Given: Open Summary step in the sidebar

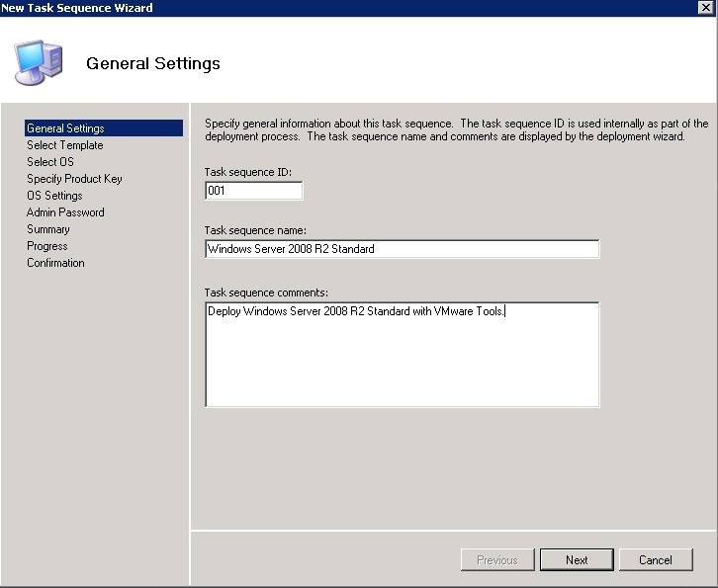Looking at the screenshot, I should (48, 229).
